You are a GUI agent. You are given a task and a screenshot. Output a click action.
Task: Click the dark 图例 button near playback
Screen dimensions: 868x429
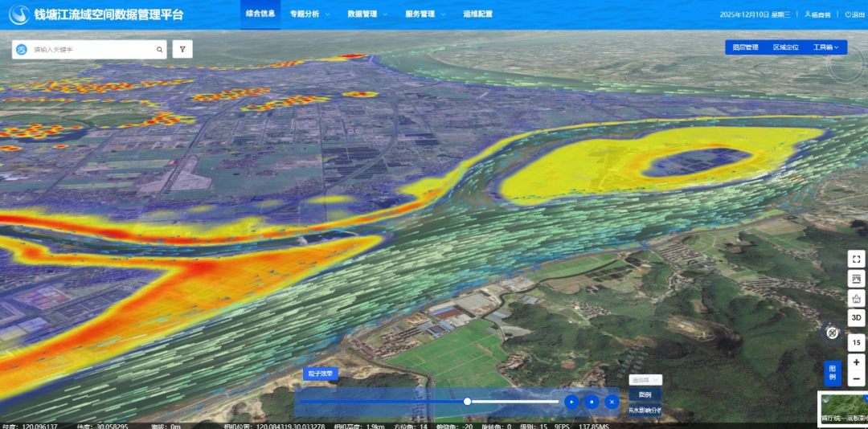click(x=645, y=394)
